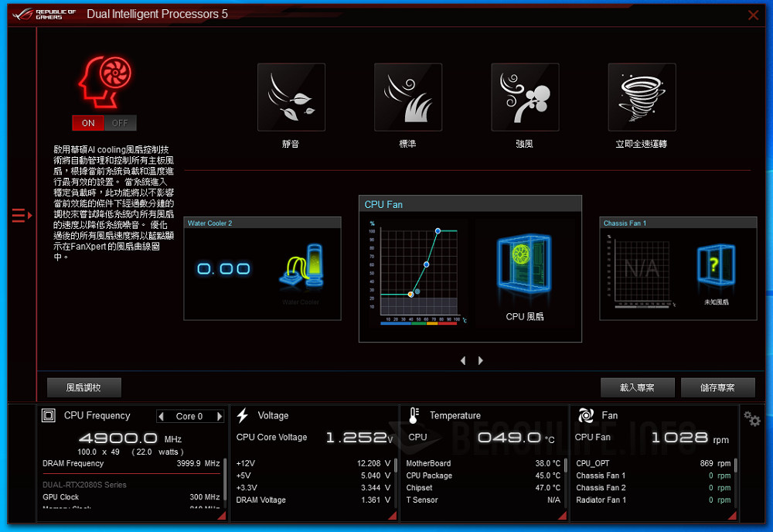Click the CPU Frequency monitor icon
This screenshot has height=532, width=773.
[50, 415]
